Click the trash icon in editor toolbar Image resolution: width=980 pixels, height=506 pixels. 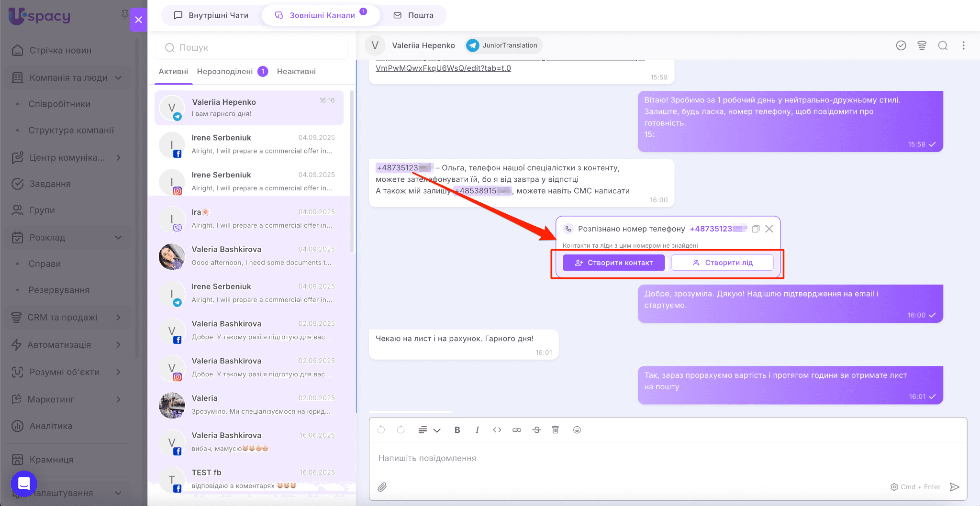click(556, 429)
